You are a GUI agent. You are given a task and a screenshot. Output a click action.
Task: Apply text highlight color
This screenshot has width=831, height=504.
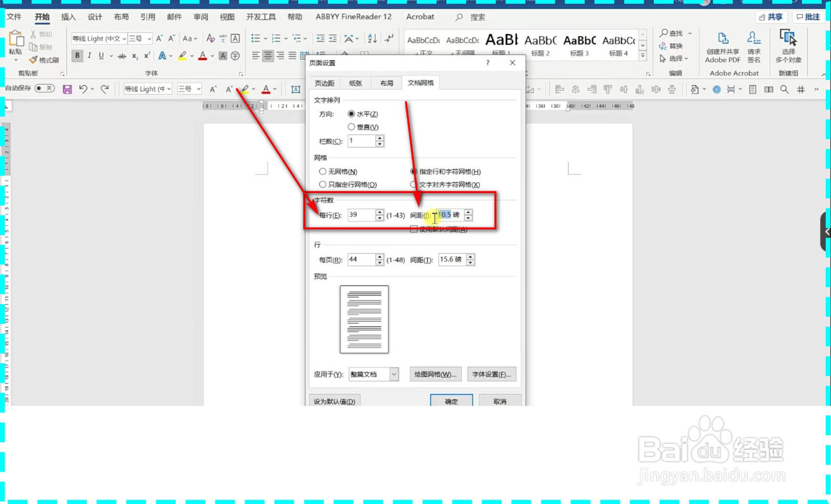click(182, 56)
